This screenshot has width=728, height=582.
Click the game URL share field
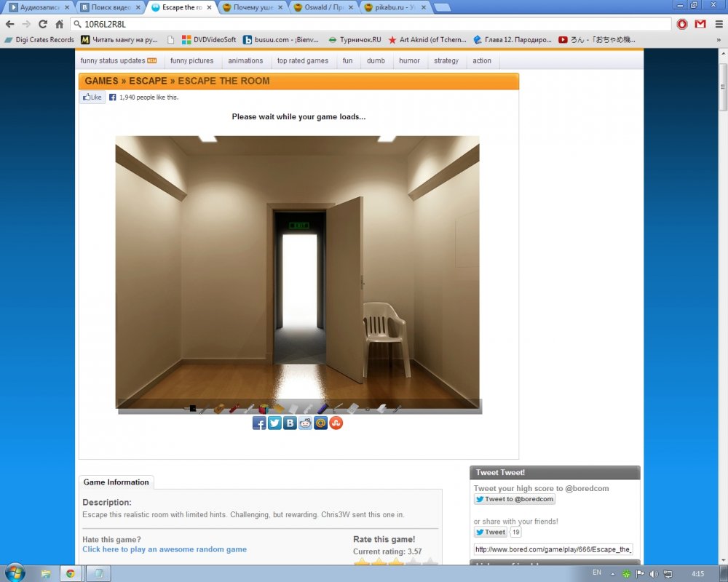553,549
